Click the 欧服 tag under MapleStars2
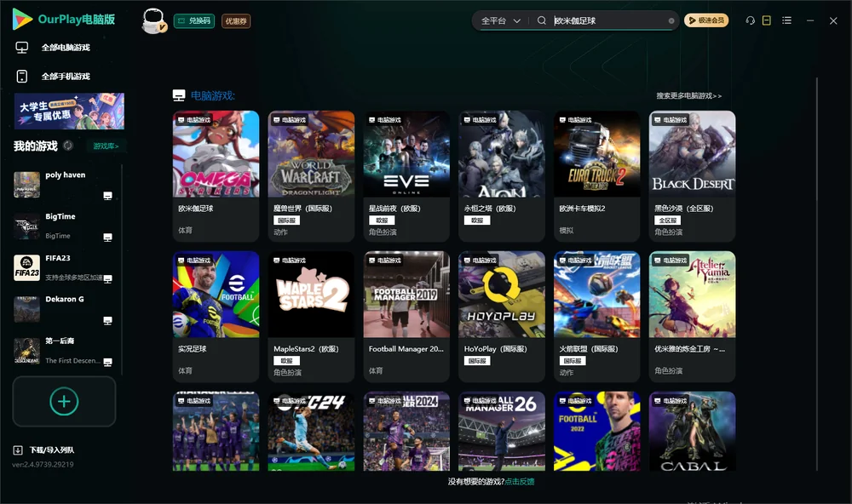 point(286,361)
